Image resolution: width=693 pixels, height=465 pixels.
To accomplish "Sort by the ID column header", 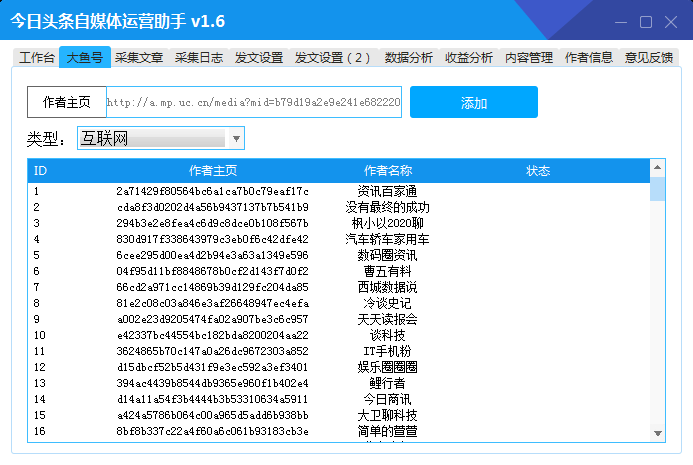I will (x=41, y=170).
